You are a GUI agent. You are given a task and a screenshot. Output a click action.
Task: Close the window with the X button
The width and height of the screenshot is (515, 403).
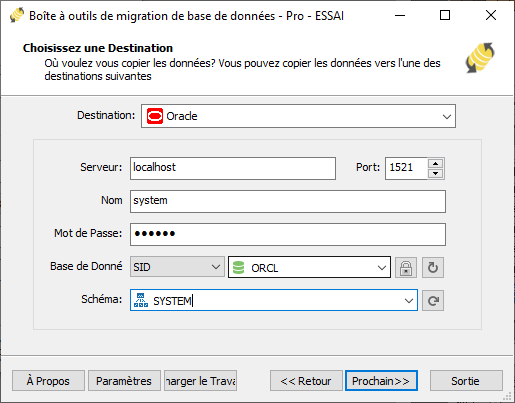[x=491, y=15]
